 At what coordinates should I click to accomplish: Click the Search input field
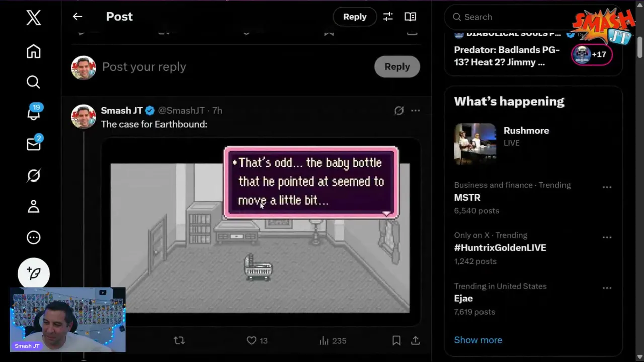click(x=508, y=17)
